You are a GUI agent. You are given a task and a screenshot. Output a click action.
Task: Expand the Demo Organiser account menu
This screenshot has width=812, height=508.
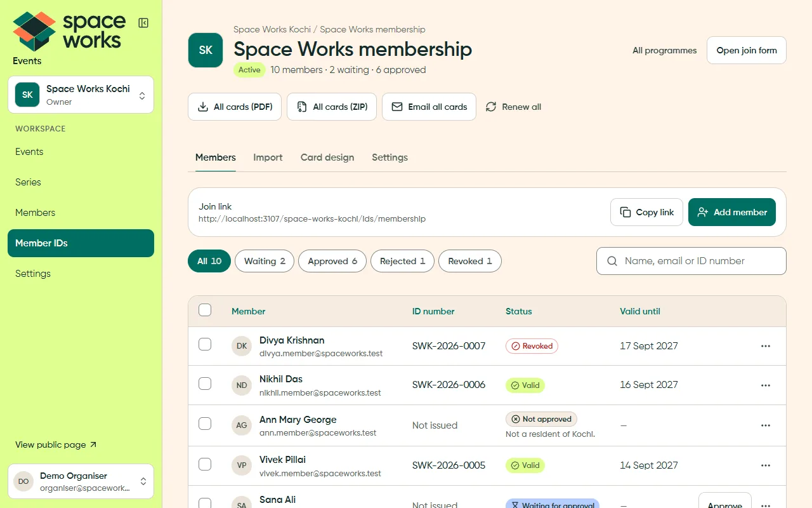pos(81,481)
